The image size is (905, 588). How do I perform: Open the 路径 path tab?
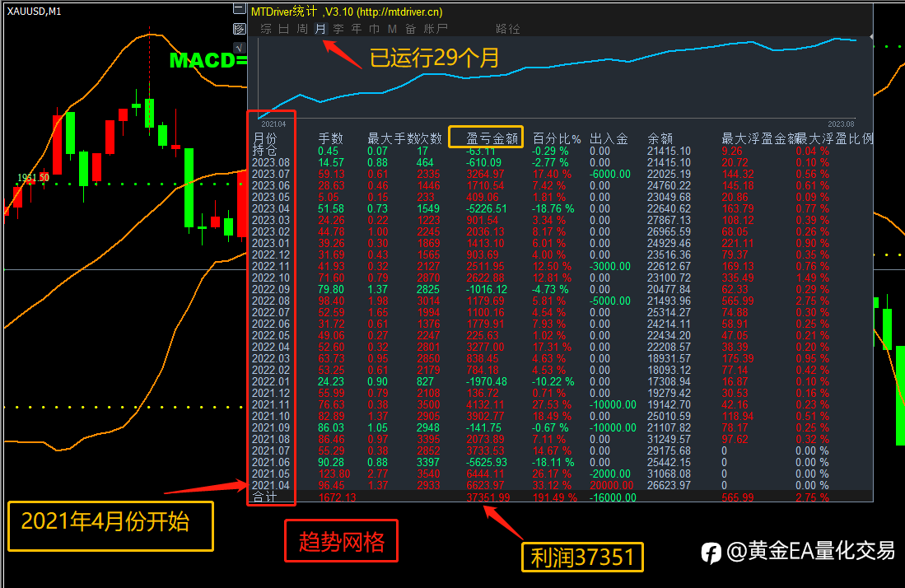(x=508, y=29)
